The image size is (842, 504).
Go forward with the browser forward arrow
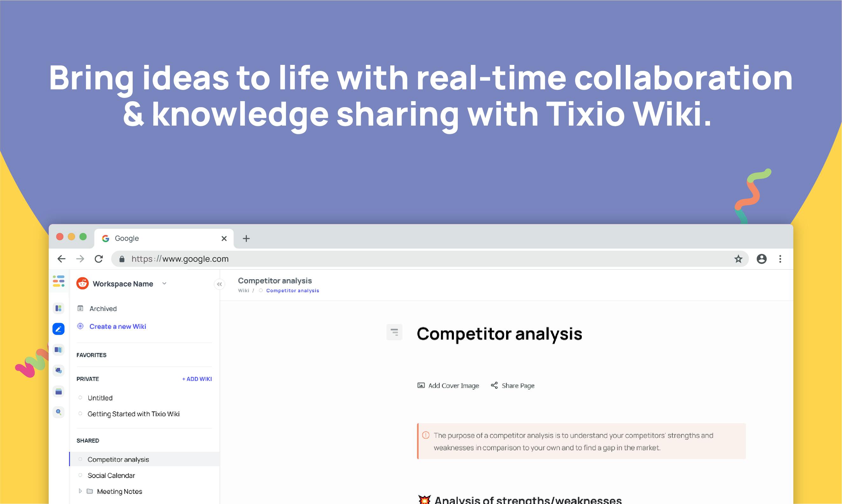tap(80, 259)
